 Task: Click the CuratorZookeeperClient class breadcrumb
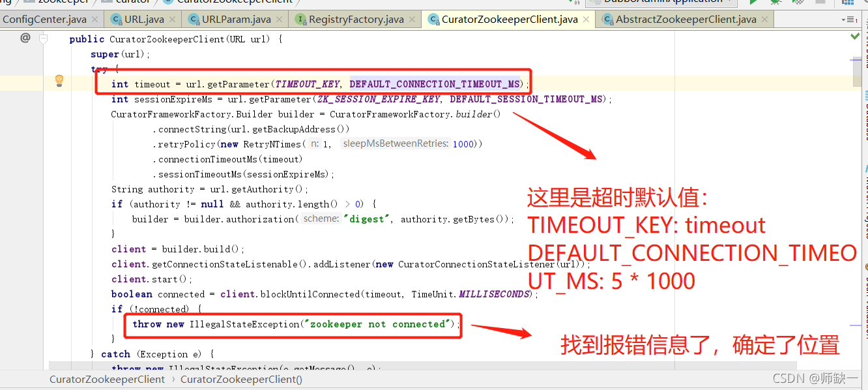click(108, 379)
